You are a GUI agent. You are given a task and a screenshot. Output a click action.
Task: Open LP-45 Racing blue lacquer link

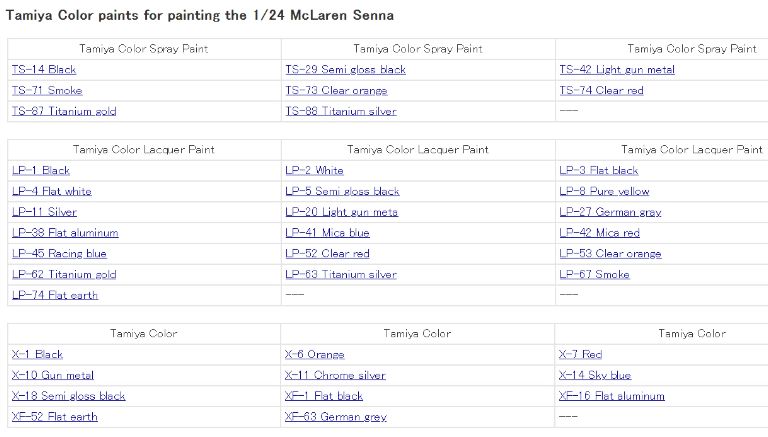tap(59, 254)
